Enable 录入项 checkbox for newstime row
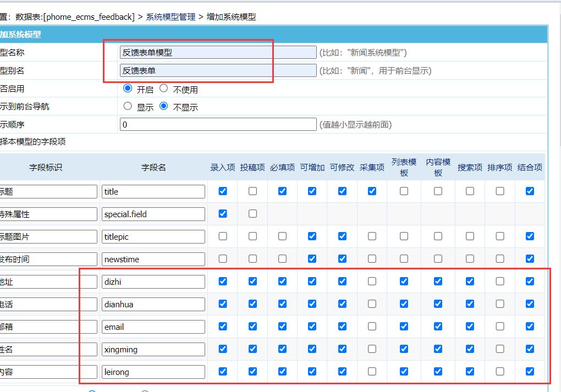 (x=223, y=259)
